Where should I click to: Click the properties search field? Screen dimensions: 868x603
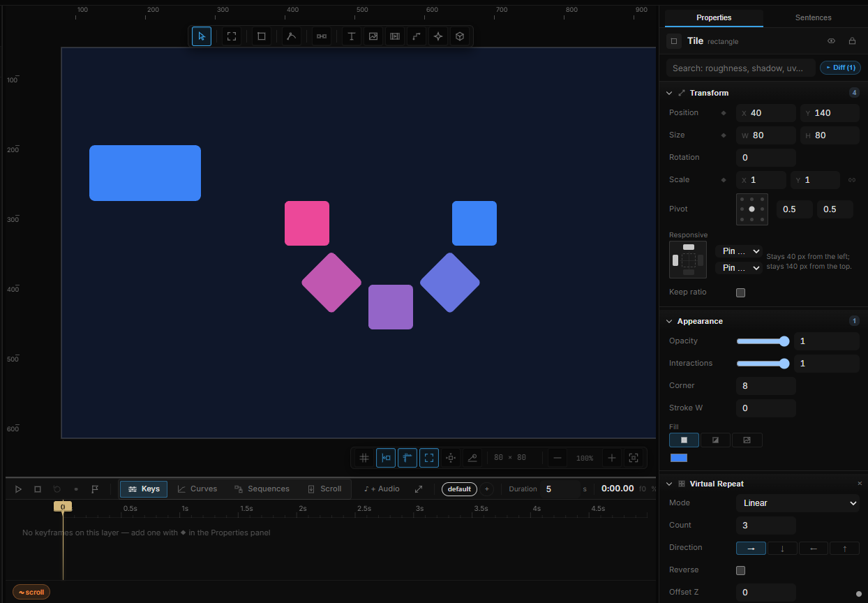point(741,68)
